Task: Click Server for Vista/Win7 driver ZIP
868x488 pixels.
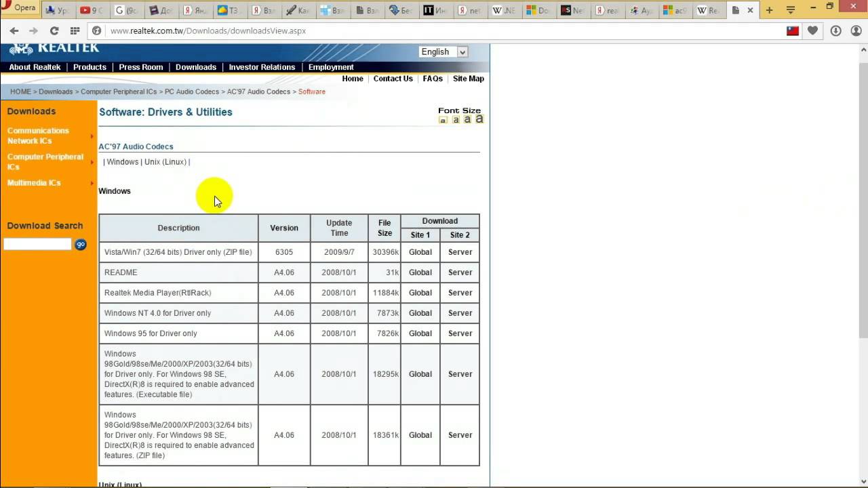Action: tap(460, 252)
